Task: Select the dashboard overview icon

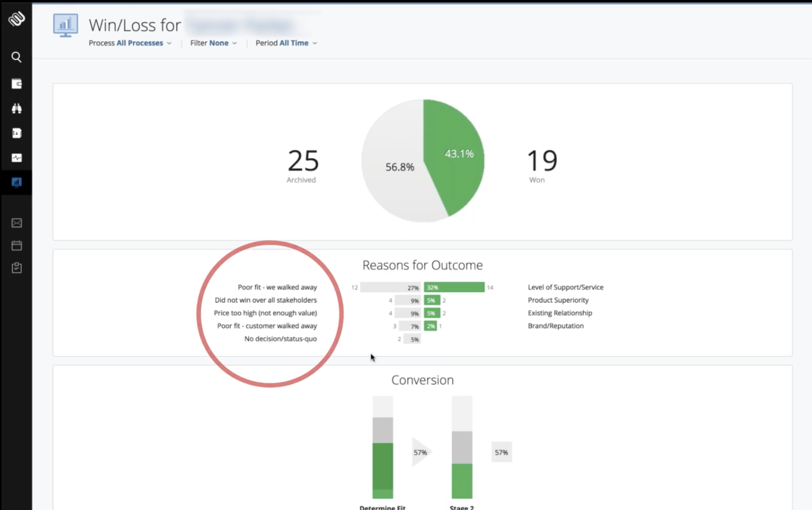Action: click(x=16, y=182)
